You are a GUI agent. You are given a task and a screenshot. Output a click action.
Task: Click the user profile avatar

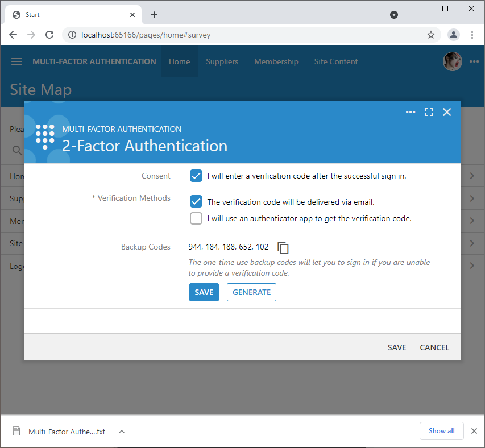pos(452,61)
